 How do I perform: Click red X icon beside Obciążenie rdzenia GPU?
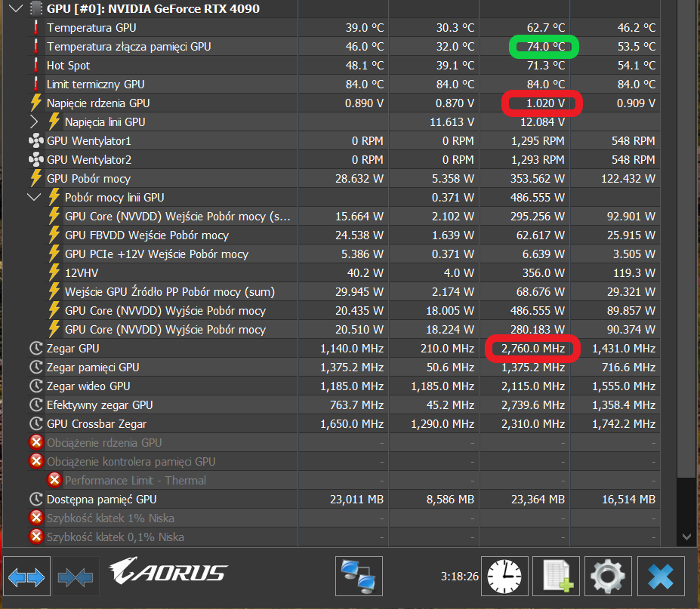click(36, 442)
